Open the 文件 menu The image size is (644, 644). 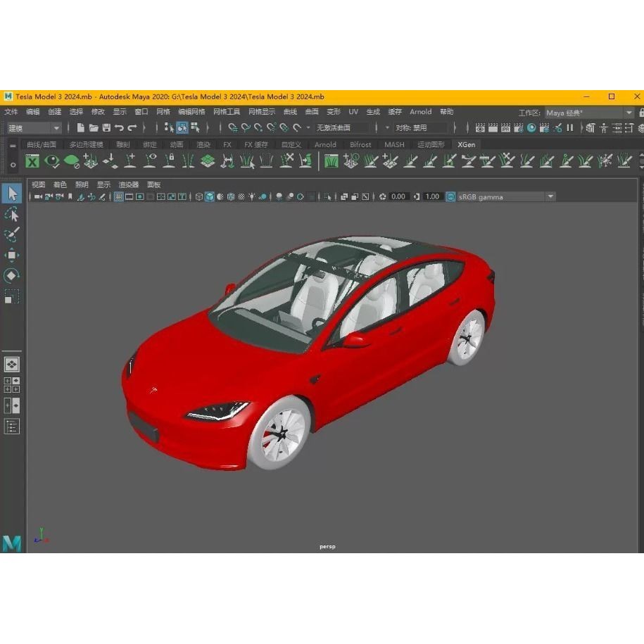pos(11,112)
